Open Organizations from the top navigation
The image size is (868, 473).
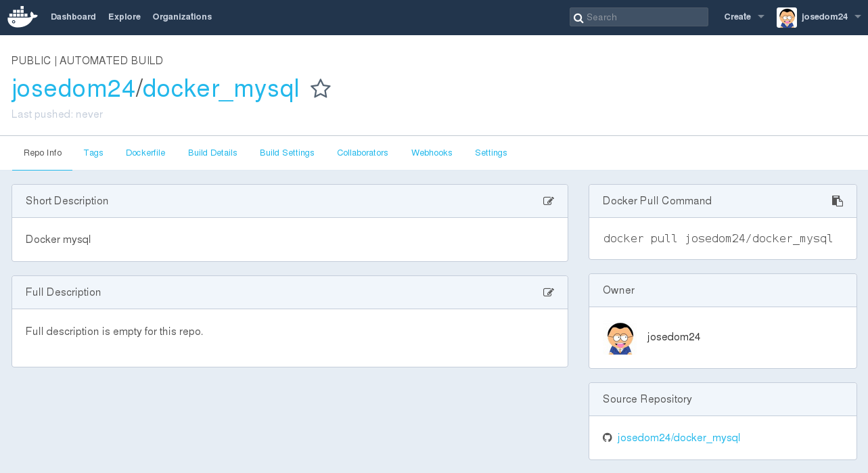coord(182,17)
